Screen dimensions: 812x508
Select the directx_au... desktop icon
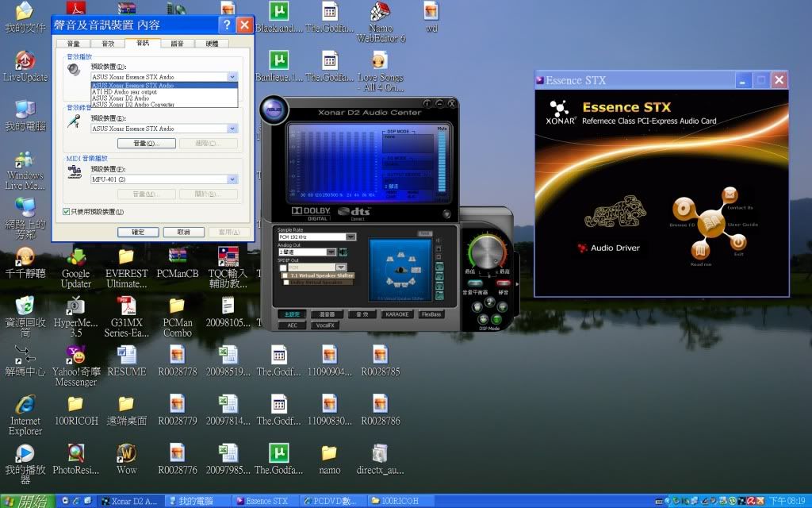click(x=380, y=460)
